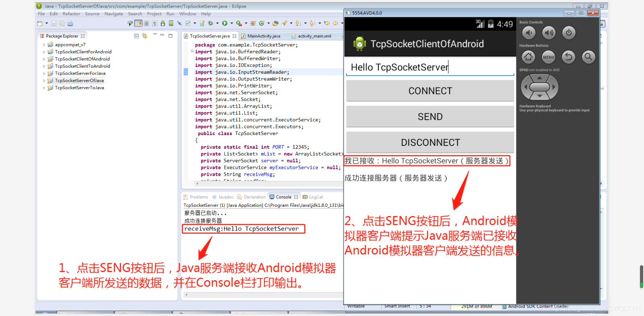
Task: Click the green Run icon
Action: (225, 23)
